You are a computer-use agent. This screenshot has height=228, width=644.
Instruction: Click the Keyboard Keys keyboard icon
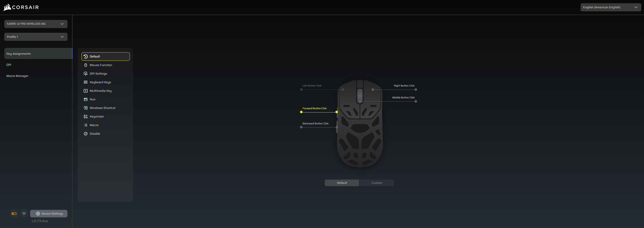point(86,82)
